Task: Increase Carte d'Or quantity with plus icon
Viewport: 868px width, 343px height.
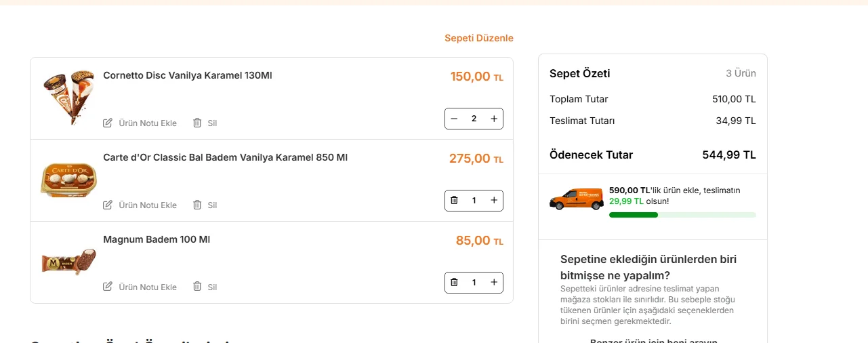Action: tap(494, 201)
